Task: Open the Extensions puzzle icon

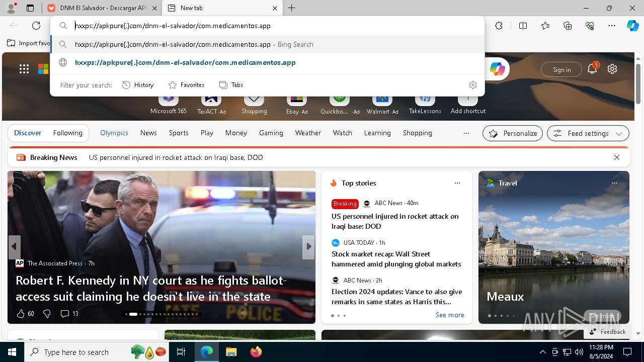Action: [499, 26]
